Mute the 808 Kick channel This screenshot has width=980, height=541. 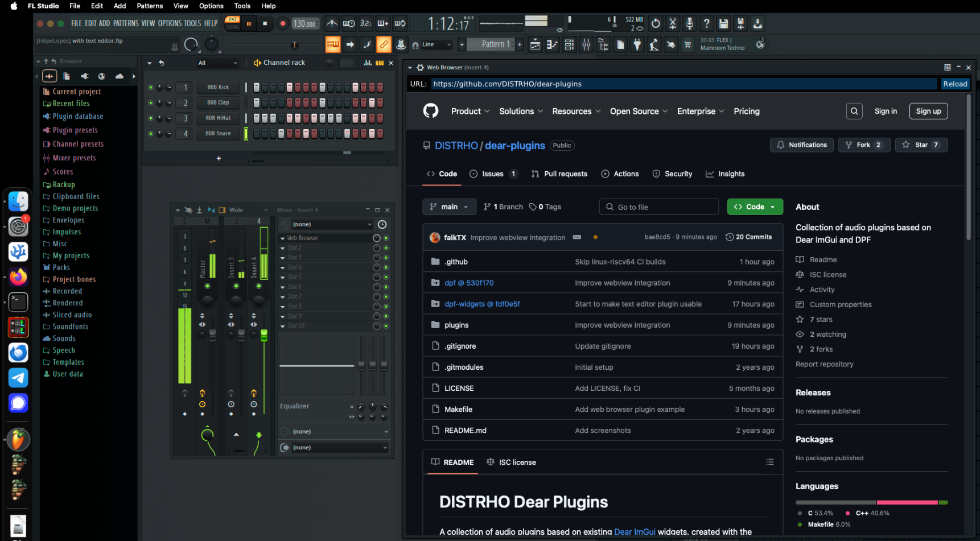click(x=150, y=87)
